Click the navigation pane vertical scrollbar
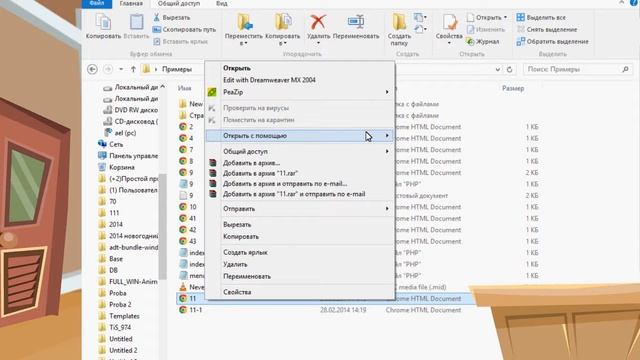The height and width of the screenshot is (360, 640). (162, 227)
